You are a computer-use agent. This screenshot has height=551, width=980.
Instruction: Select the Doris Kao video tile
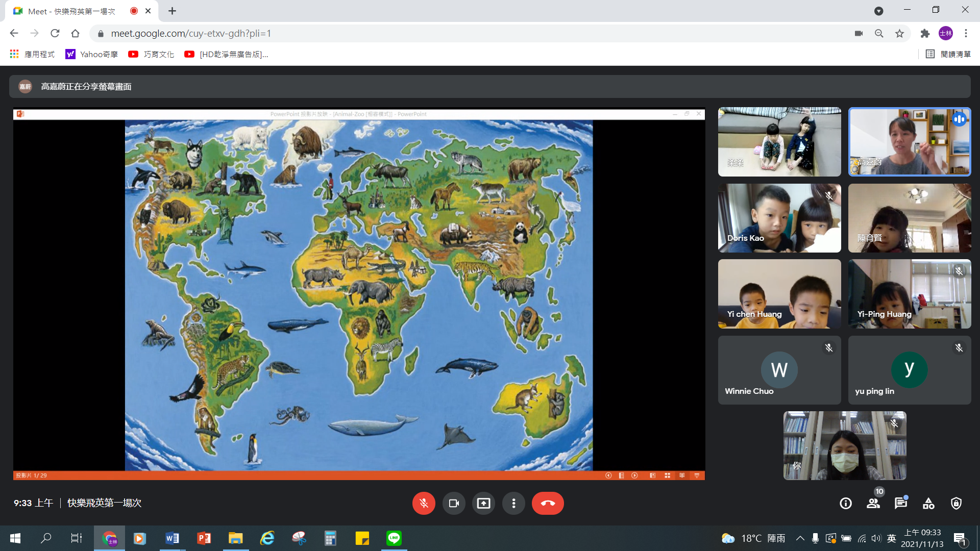pyautogui.click(x=779, y=218)
